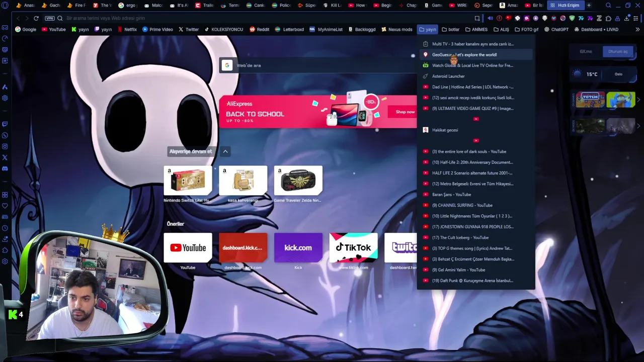Screen dimensions: 644x362
Task: Open Instagram in the sidebar
Action: (5, 146)
